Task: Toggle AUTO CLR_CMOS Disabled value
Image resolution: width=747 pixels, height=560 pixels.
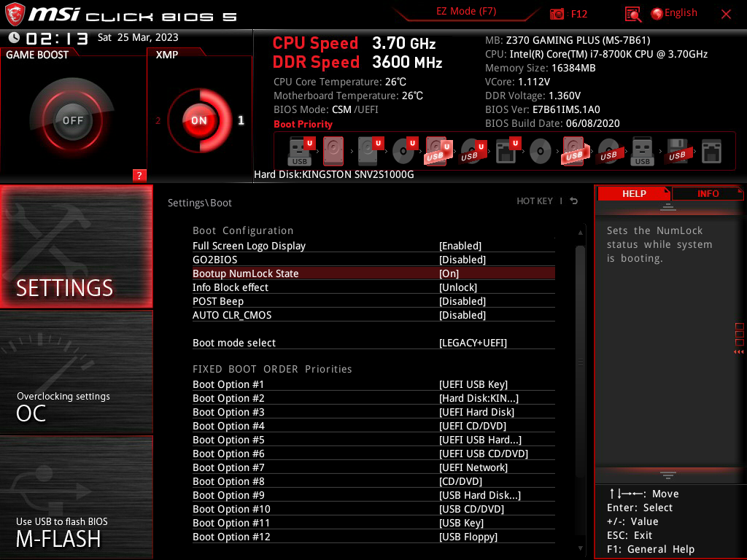Action: click(x=462, y=315)
